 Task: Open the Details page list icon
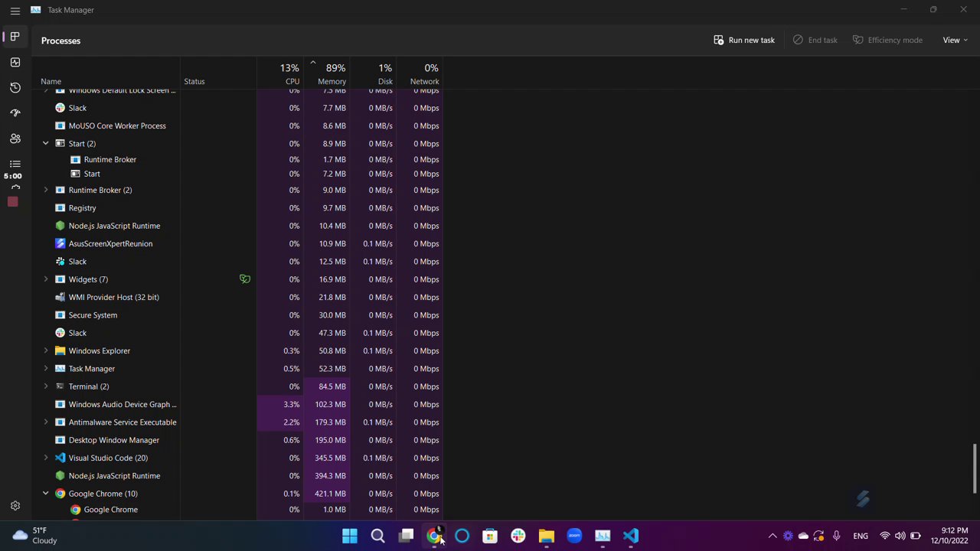(x=15, y=164)
